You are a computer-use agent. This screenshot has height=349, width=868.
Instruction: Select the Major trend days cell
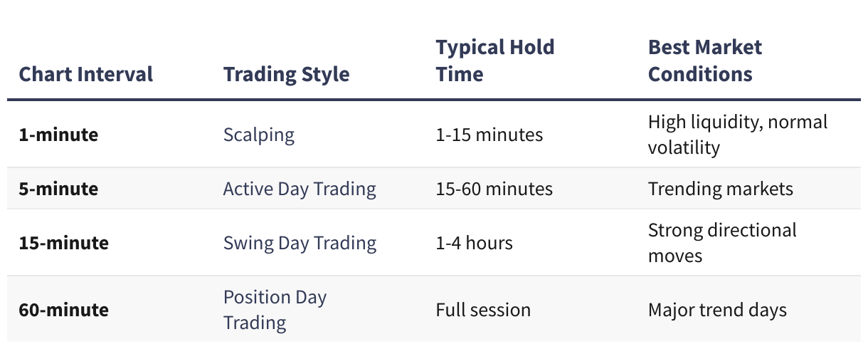coord(717,310)
